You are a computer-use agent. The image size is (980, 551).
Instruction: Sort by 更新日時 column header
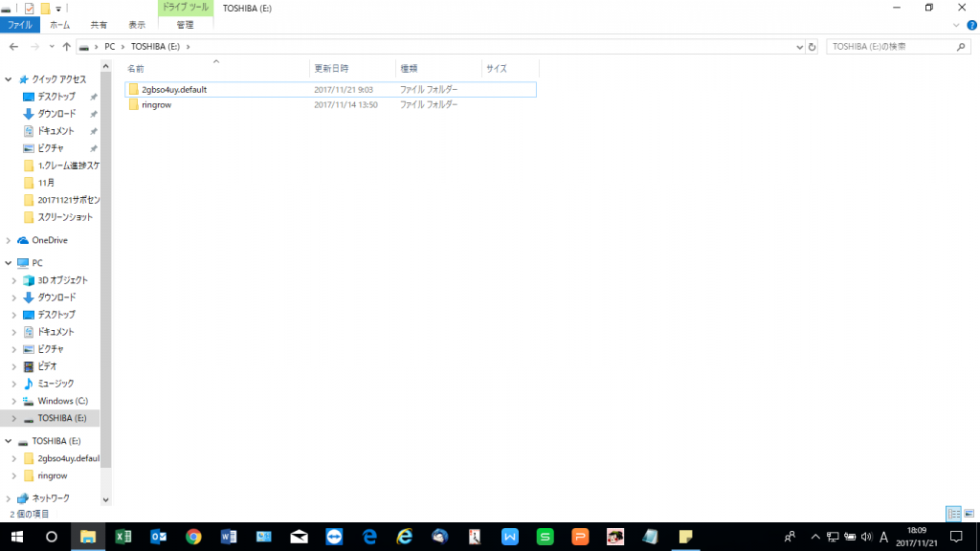[x=331, y=69]
